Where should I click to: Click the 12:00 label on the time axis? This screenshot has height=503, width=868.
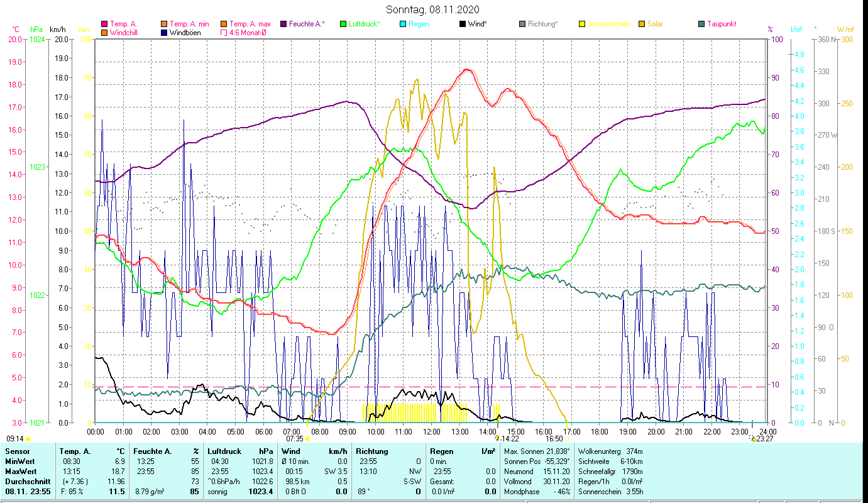pyautogui.click(x=432, y=431)
